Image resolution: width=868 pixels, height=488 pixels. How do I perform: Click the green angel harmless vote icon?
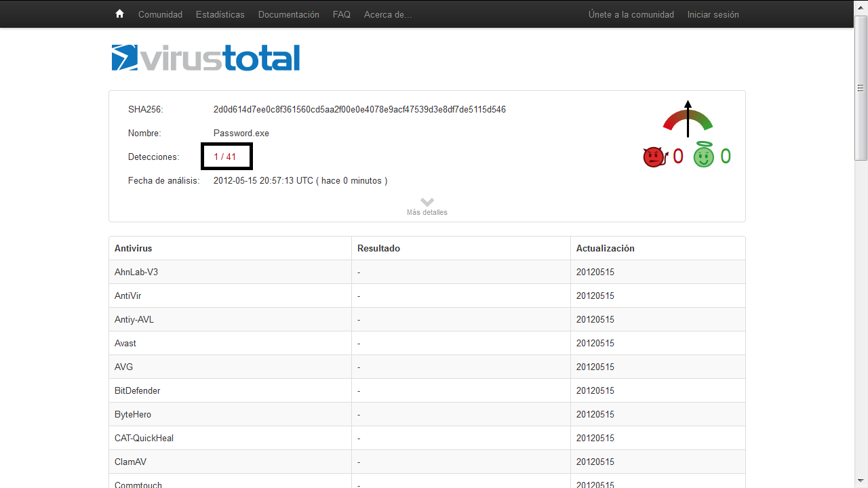click(704, 155)
